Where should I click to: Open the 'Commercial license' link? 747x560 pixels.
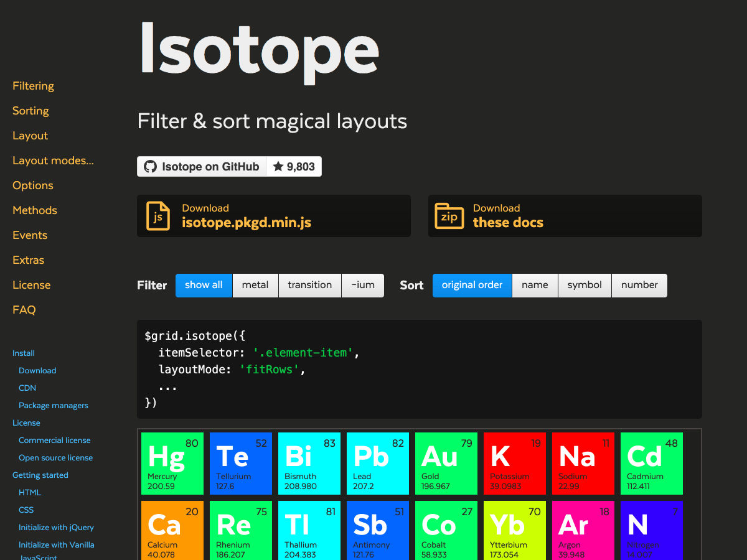55,440
